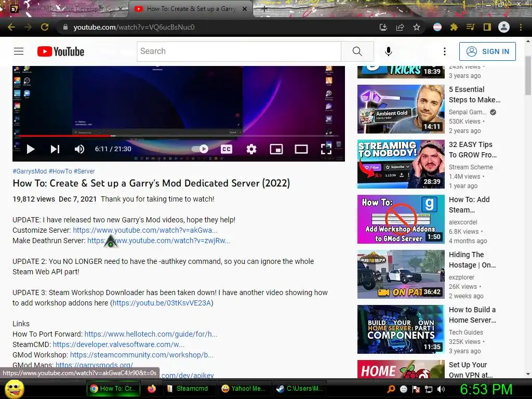Open How to Build a Home Server title
532x399 pixels.
(472, 315)
